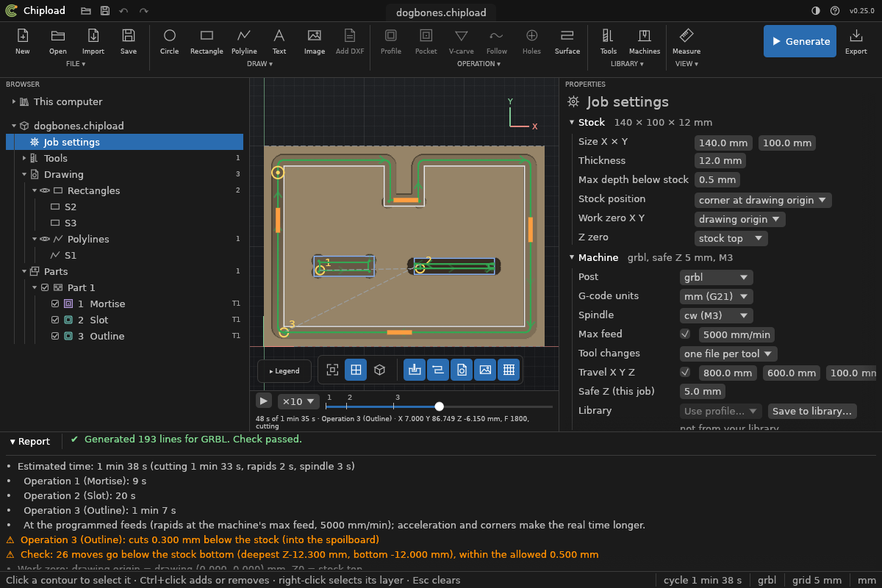882x588 pixels.
Task: Click the Export icon
Action: (856, 41)
